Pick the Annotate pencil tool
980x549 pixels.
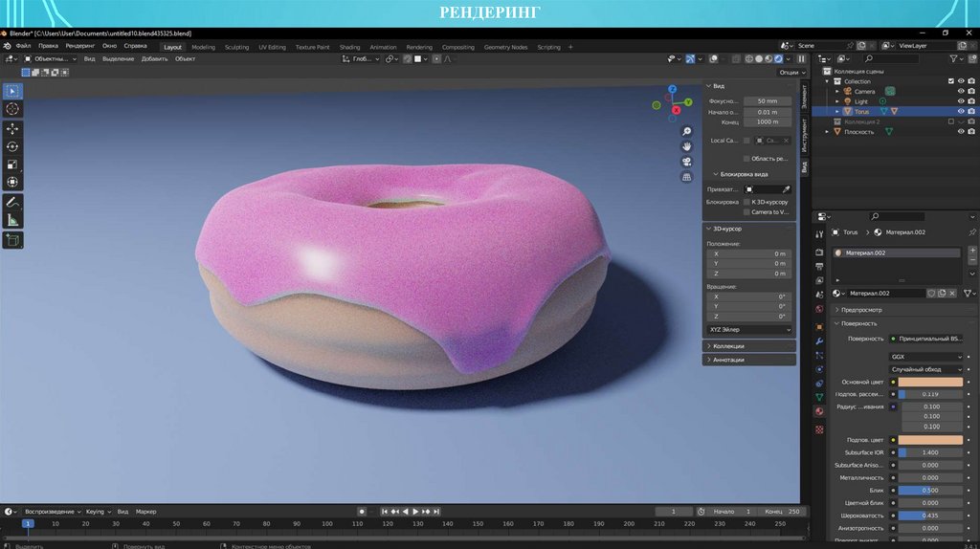click(x=12, y=203)
